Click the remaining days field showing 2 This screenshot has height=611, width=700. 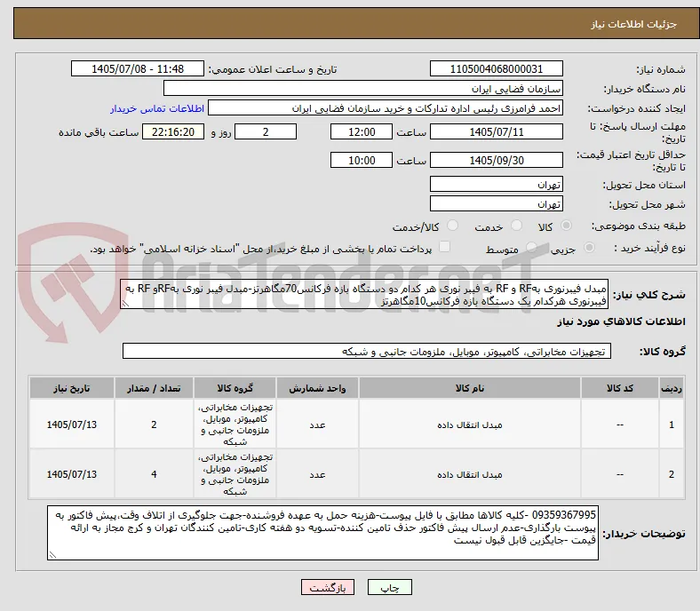(266, 131)
